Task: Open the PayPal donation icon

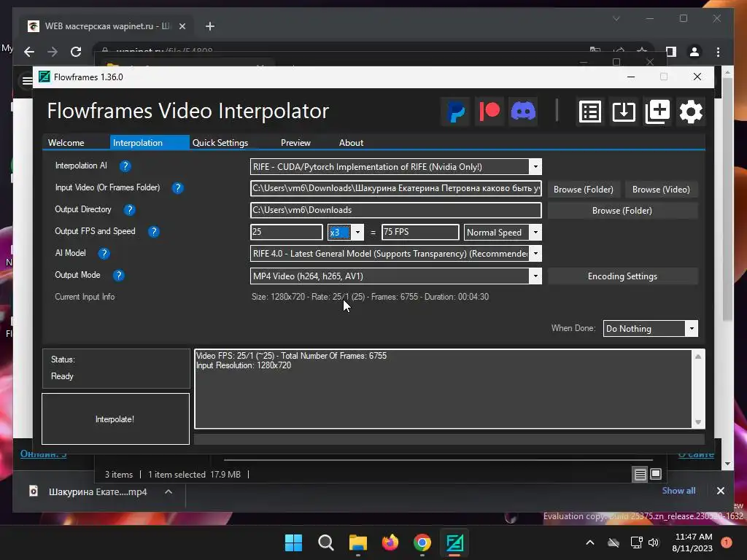Action: point(456,112)
